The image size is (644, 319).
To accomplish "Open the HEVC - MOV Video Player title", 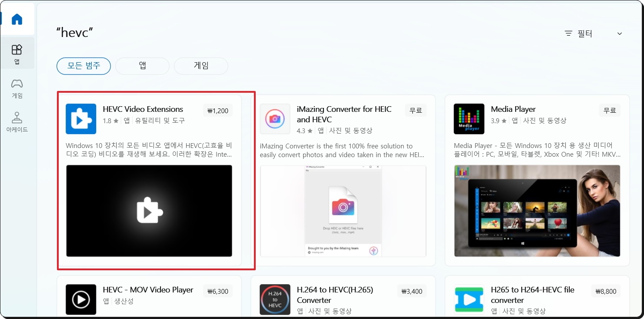I will coord(148,290).
